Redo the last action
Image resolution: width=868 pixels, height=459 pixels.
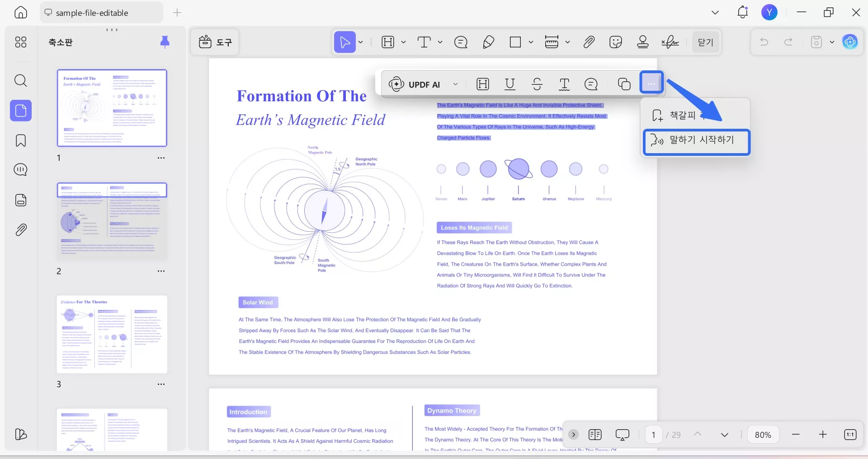pyautogui.click(x=788, y=42)
